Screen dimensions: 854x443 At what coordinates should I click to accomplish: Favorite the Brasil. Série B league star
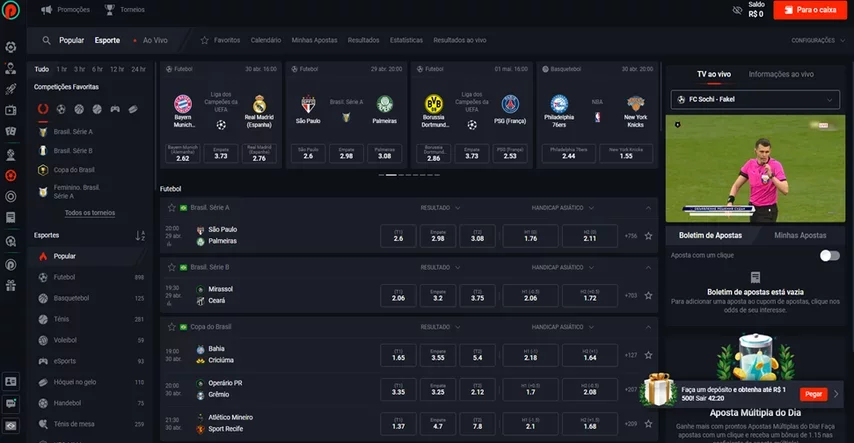click(x=172, y=267)
